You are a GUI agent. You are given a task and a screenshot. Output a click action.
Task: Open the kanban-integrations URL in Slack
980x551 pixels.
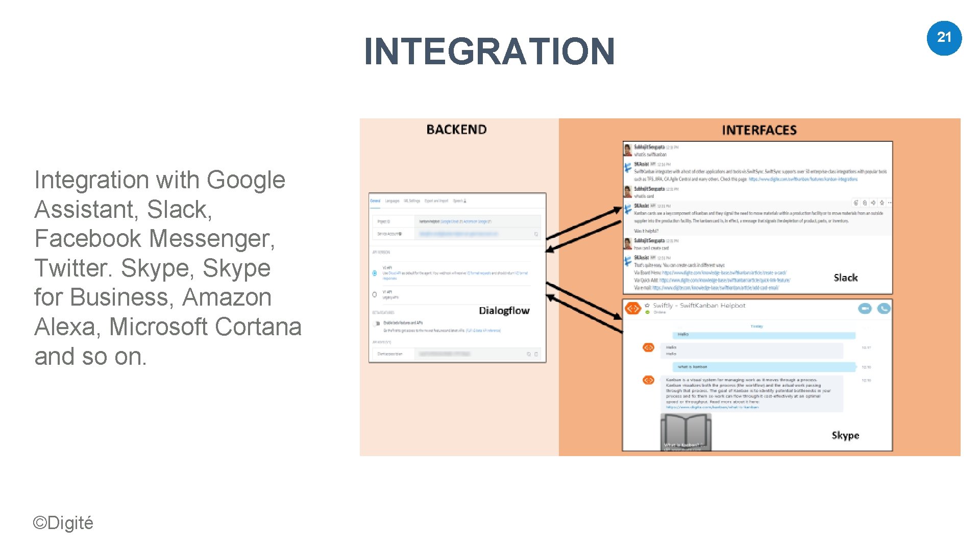(x=803, y=180)
